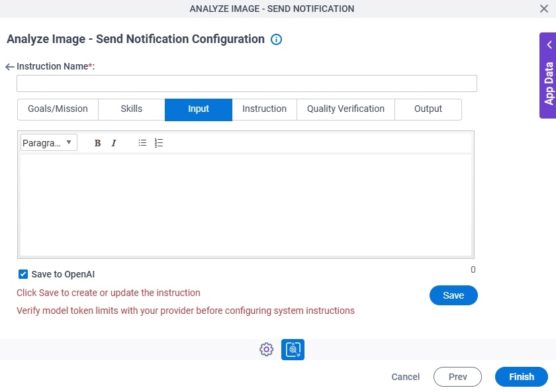Click the Save button
Image resolution: width=556 pixels, height=392 pixels.
pyautogui.click(x=453, y=295)
